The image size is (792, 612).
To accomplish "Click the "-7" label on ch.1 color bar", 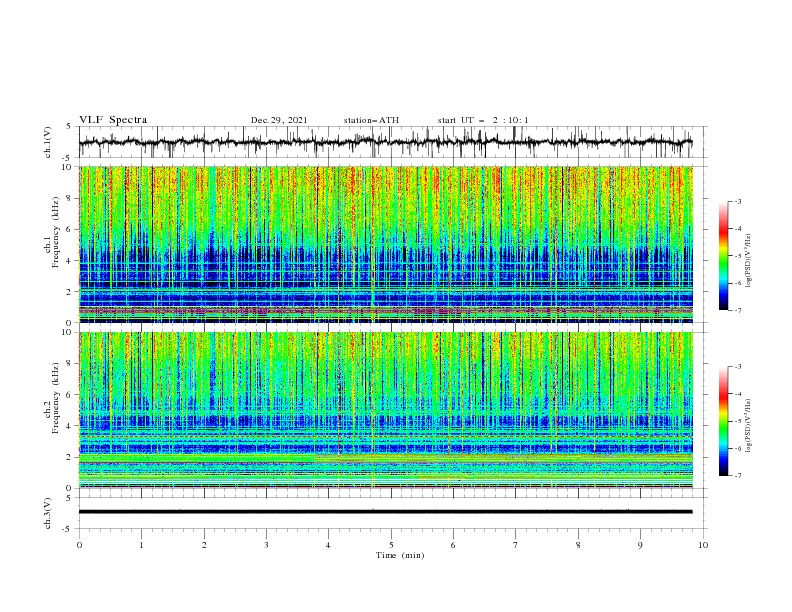I will (738, 310).
